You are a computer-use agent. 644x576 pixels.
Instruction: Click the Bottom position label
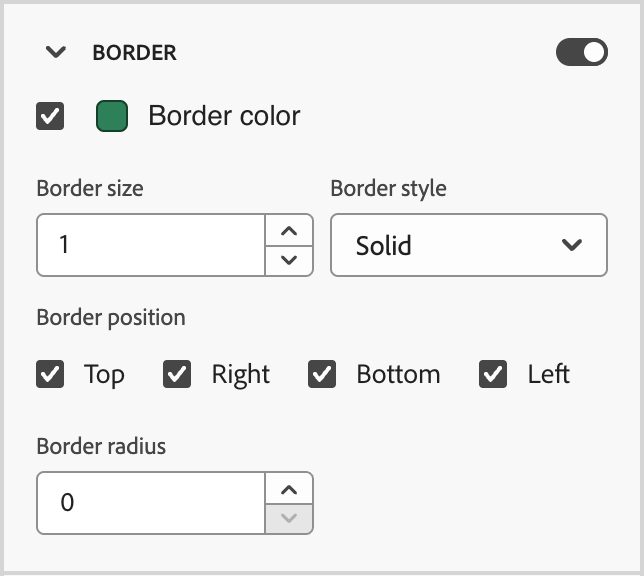click(398, 375)
